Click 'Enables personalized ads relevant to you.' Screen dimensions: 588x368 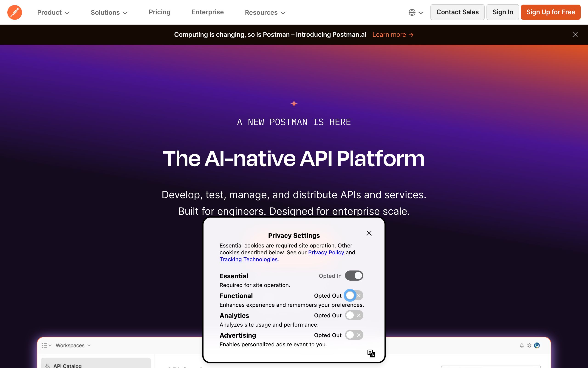coord(273,344)
